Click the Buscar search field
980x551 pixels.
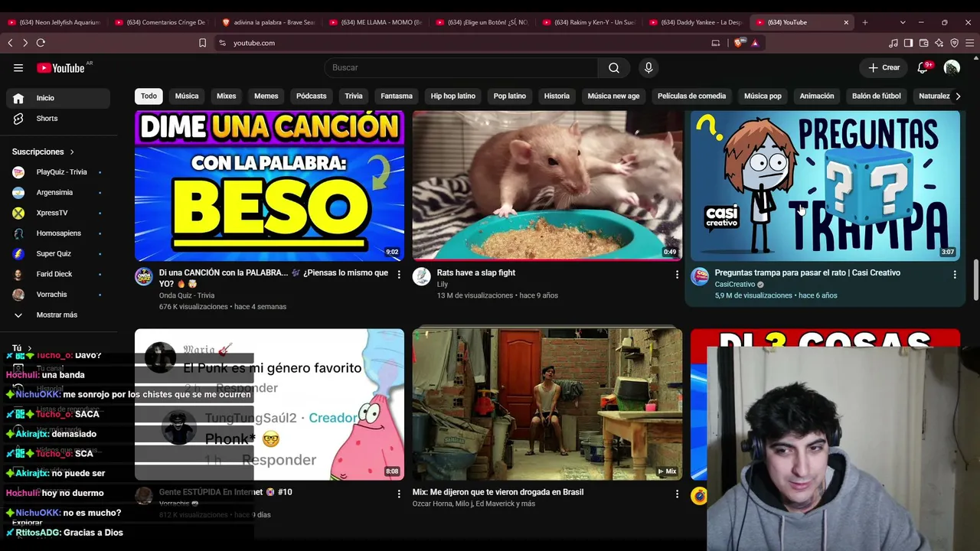tap(461, 67)
